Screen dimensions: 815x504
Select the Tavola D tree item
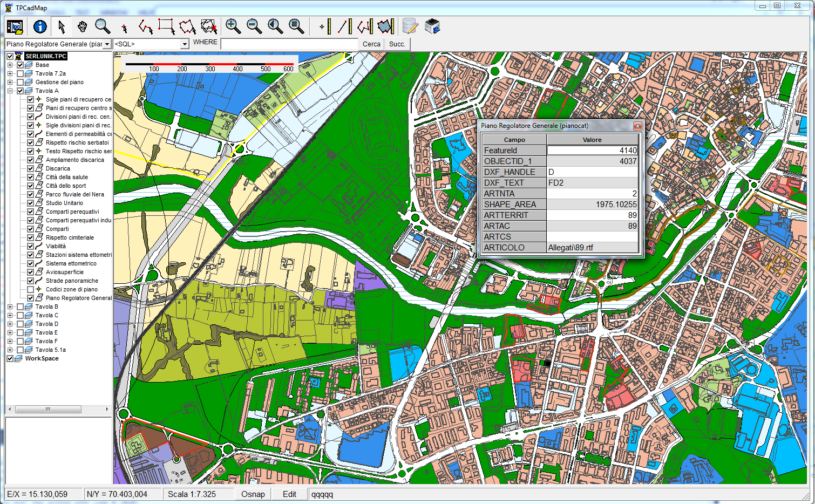47,324
